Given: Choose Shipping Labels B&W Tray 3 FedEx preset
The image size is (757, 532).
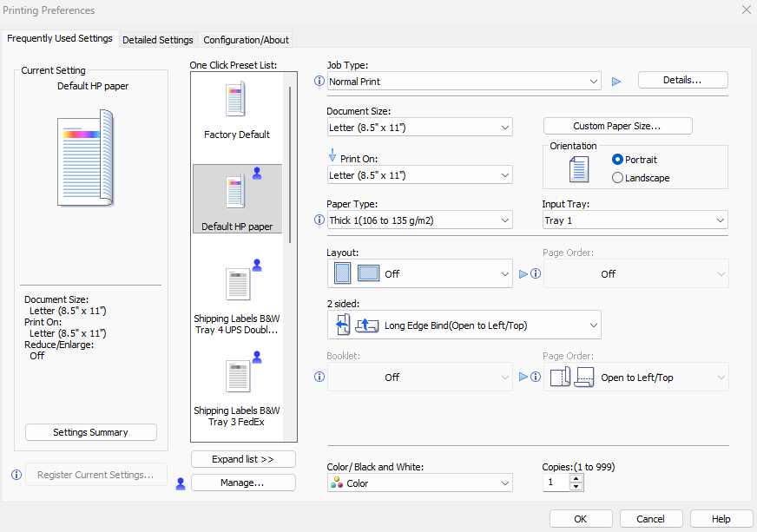Looking at the screenshot, I should 236,378.
